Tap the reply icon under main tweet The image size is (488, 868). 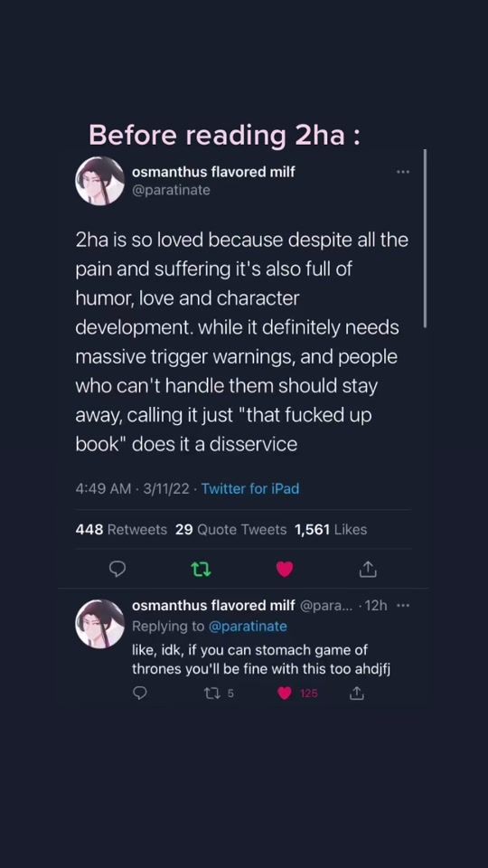[x=117, y=569]
